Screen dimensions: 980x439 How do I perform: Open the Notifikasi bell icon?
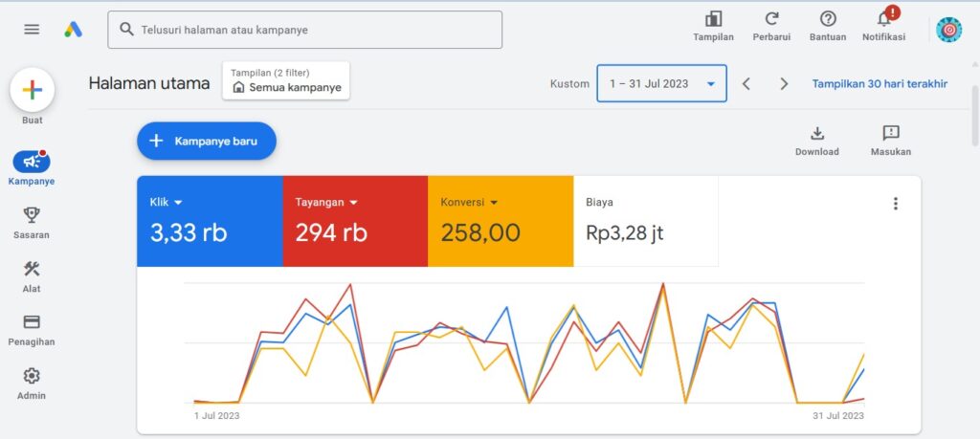pyautogui.click(x=883, y=19)
